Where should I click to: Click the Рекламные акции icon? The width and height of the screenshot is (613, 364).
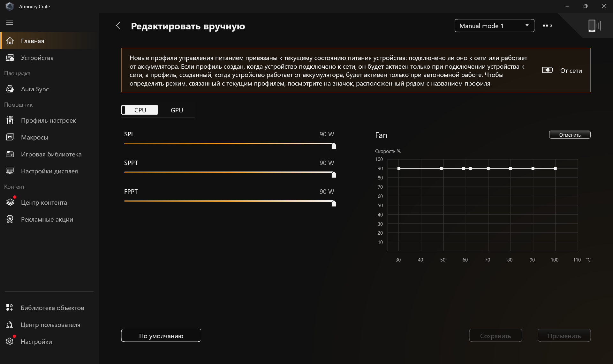(x=10, y=219)
